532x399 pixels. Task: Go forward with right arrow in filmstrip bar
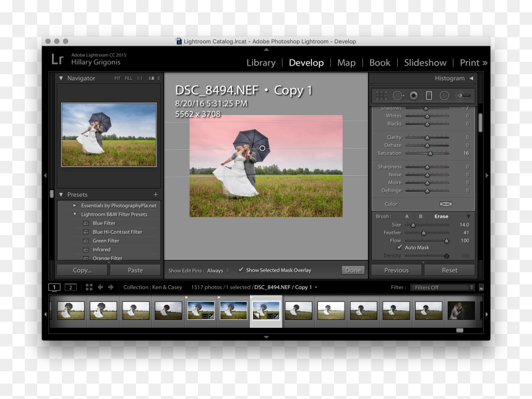point(111,287)
